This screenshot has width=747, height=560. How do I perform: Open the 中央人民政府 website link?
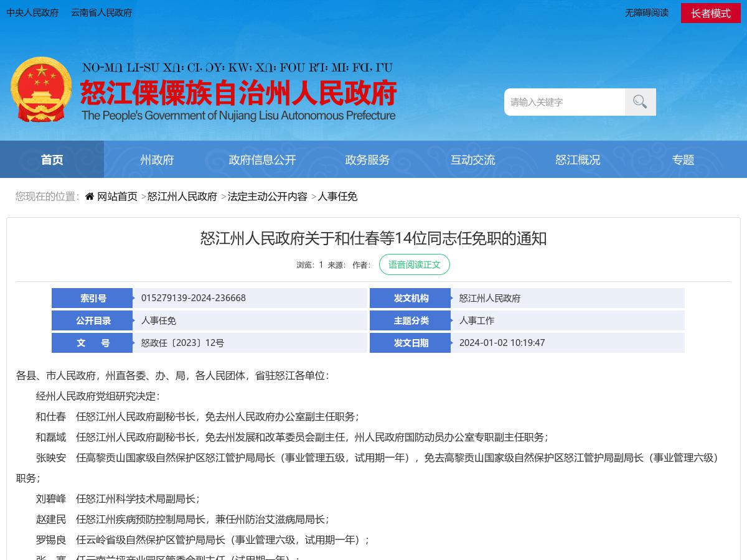pos(32,12)
